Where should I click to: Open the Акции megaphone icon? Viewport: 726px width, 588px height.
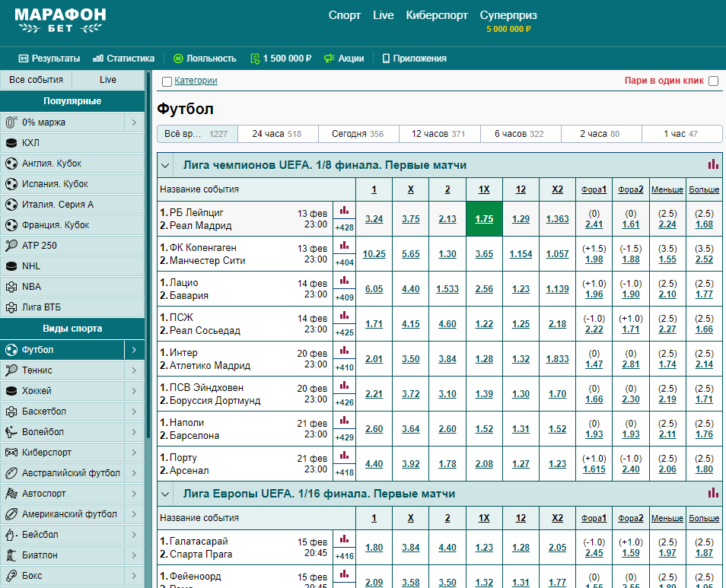330,59
